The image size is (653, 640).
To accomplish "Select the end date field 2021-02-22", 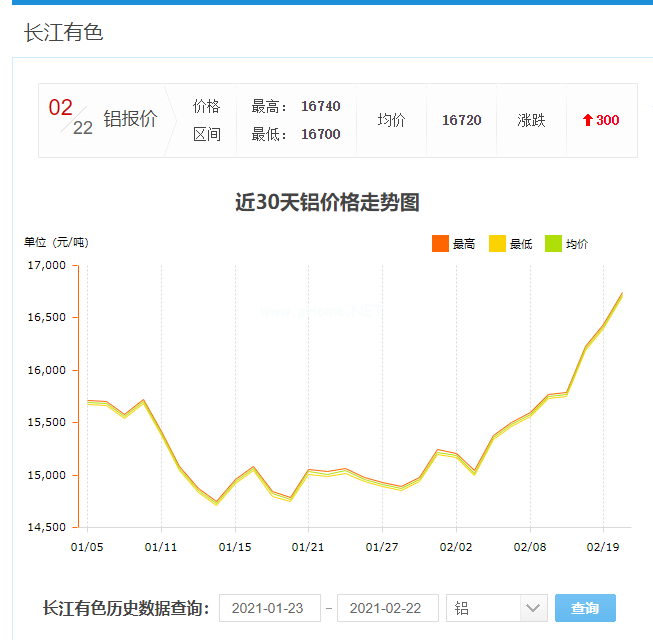I will point(387,608).
